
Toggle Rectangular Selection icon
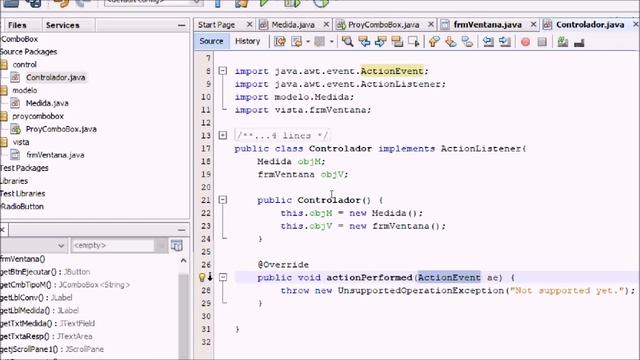click(413, 42)
